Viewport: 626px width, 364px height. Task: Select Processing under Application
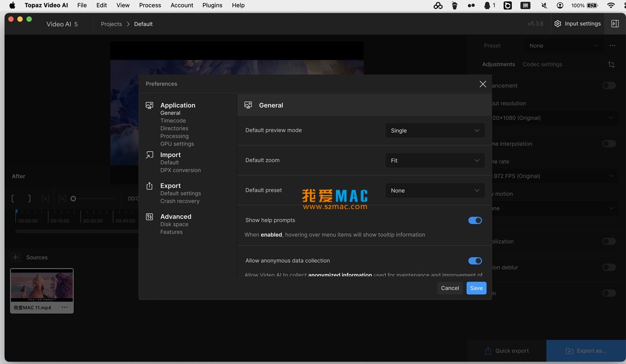[174, 136]
